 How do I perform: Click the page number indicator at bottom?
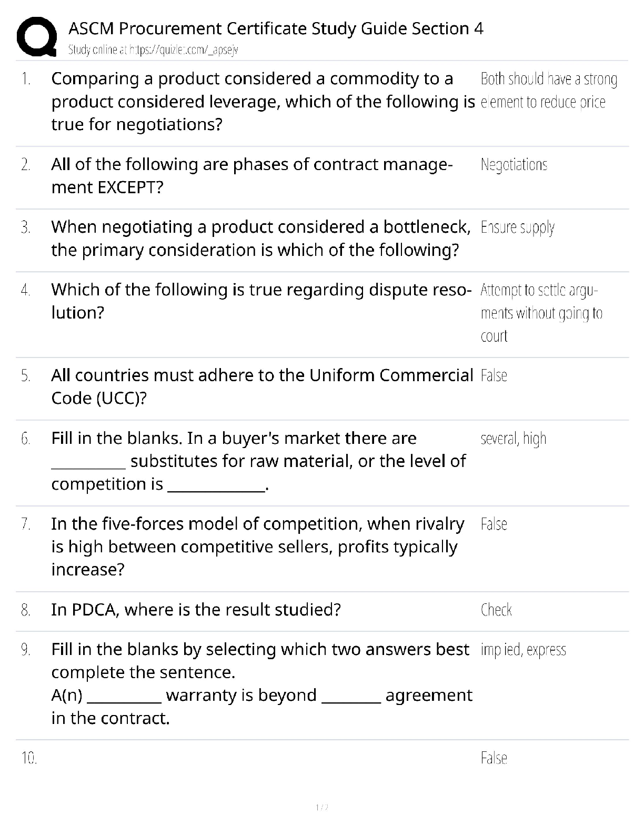click(x=321, y=807)
